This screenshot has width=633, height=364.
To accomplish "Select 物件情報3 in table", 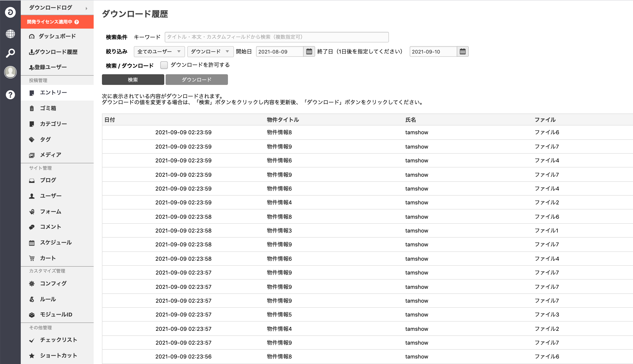I will [279, 230].
